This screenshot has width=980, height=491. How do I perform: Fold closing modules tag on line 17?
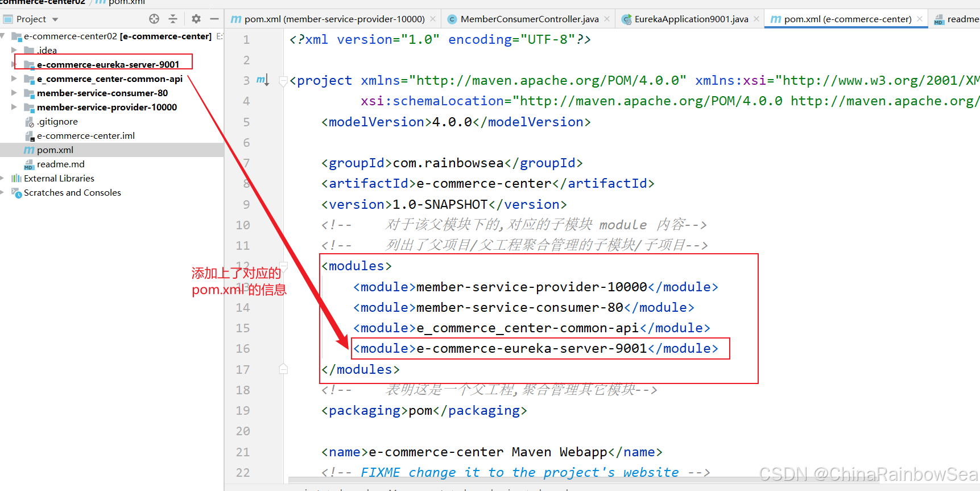(x=283, y=369)
